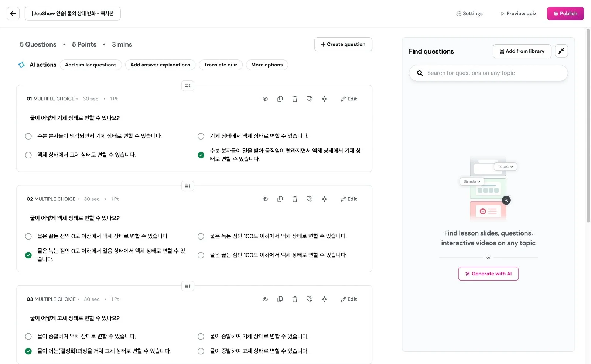Create a new question
Screen dimensions: 591x364
(x=343, y=44)
